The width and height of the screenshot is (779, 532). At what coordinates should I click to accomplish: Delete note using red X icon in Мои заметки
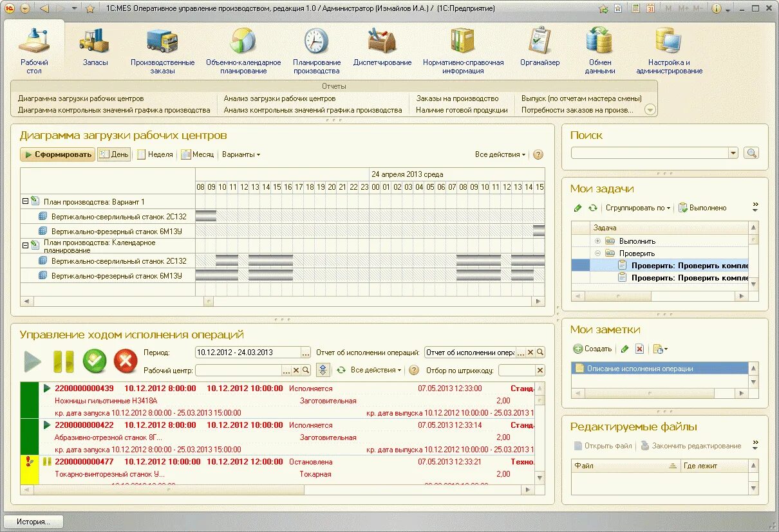639,349
